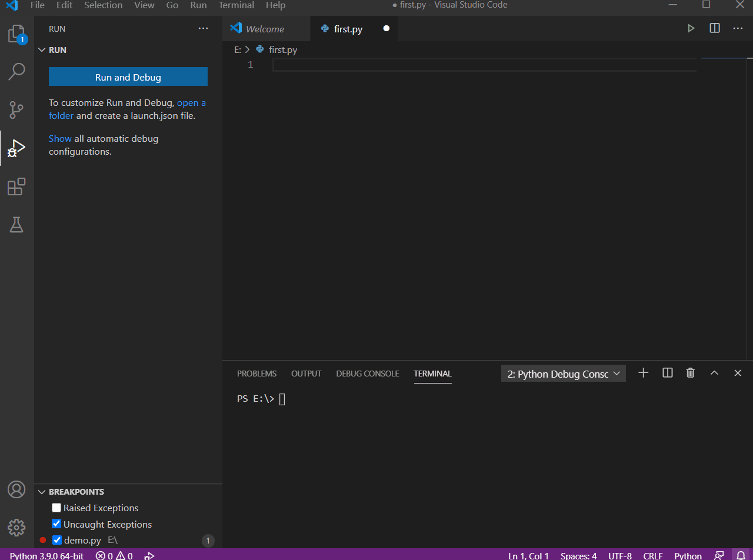Switch to the Welcome editor tab
Image resolution: width=753 pixels, height=560 pixels.
click(266, 29)
